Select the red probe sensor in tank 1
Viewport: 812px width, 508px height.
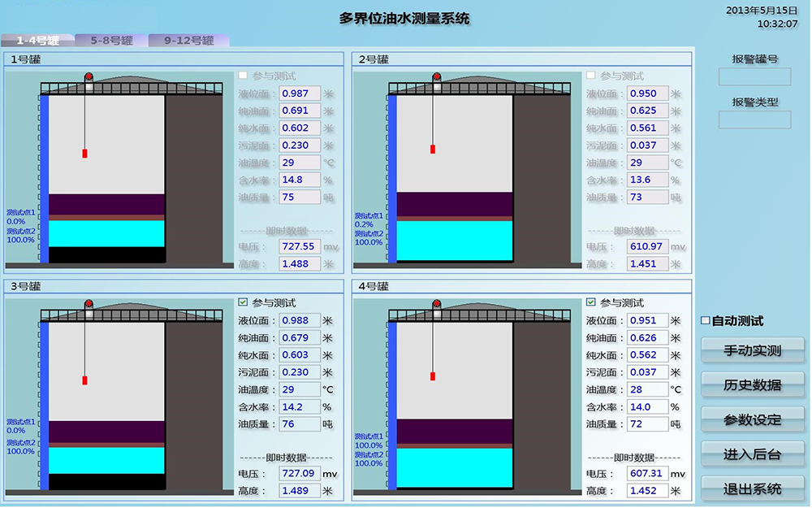(x=84, y=153)
